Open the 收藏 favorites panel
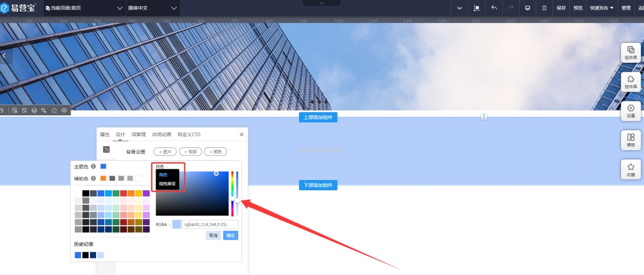Image resolution: width=644 pixels, height=275 pixels. tap(631, 169)
